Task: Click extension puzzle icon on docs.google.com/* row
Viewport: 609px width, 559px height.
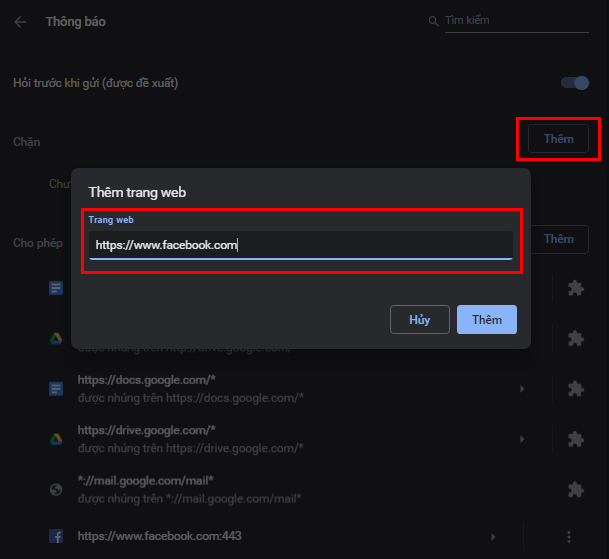Action: [576, 389]
